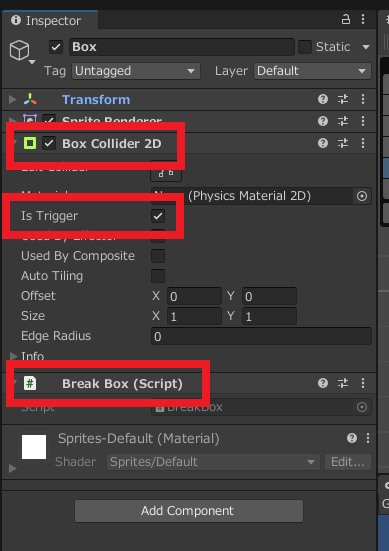The image size is (389, 551).
Task: Click the Add Component button
Action: tap(189, 511)
